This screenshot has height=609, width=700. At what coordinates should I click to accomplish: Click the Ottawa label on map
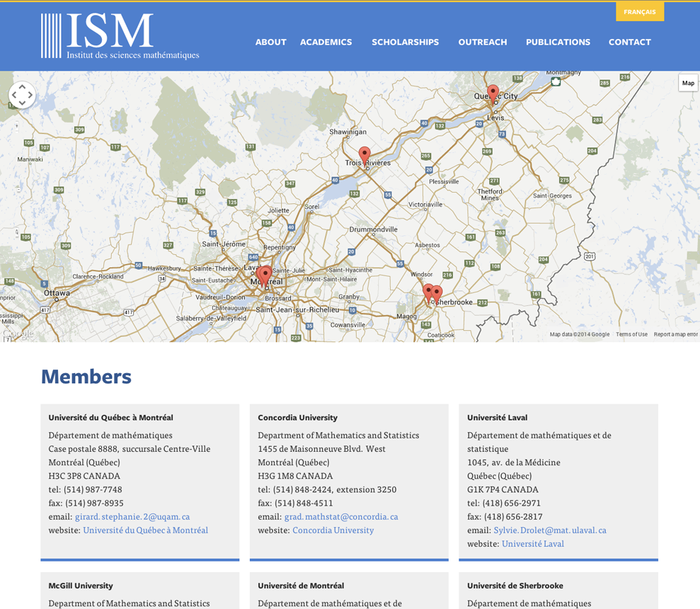(x=57, y=293)
